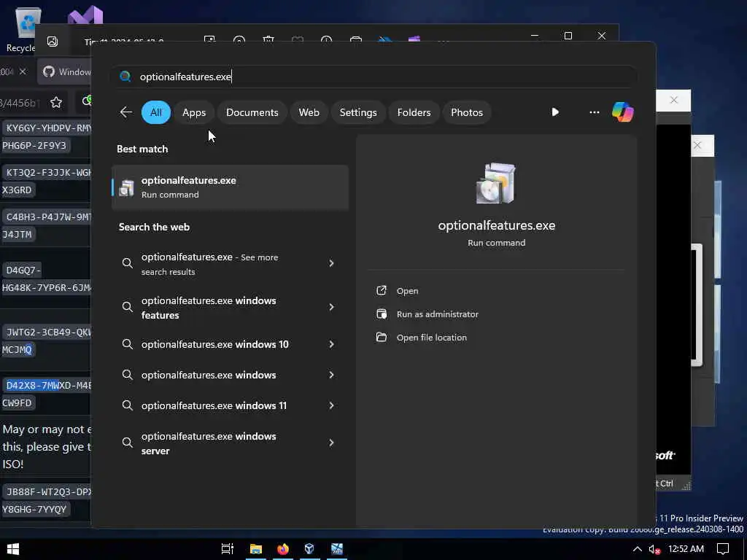Open the VirtualBox taskbar icon
This screenshot has height=560, width=747.
pyautogui.click(x=309, y=549)
